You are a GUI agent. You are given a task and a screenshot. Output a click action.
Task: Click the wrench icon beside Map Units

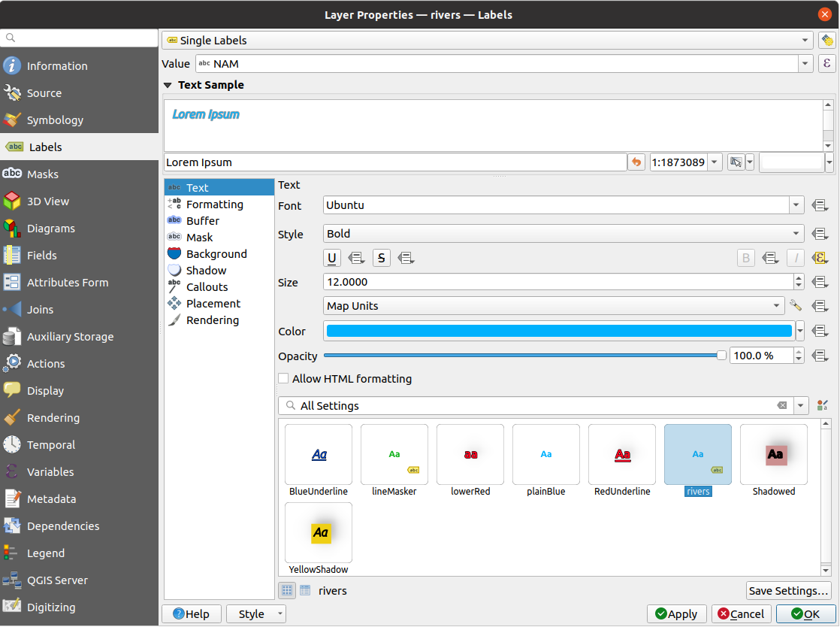[796, 306]
